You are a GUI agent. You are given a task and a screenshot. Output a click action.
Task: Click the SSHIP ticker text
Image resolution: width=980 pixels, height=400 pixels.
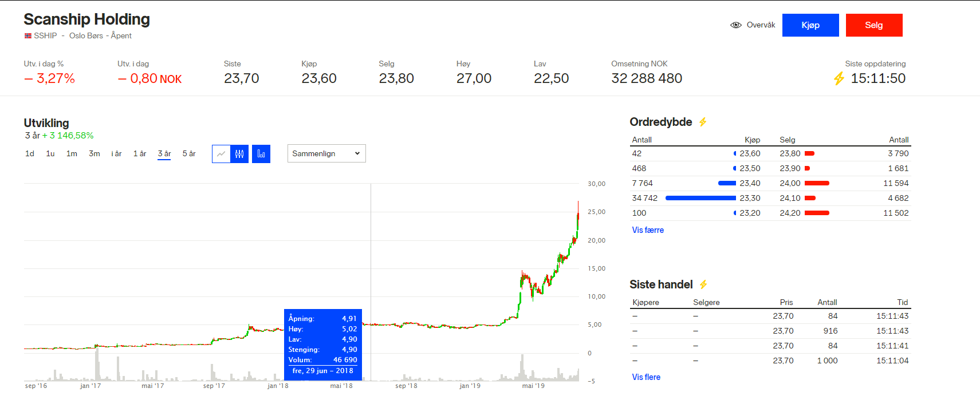tap(45, 35)
